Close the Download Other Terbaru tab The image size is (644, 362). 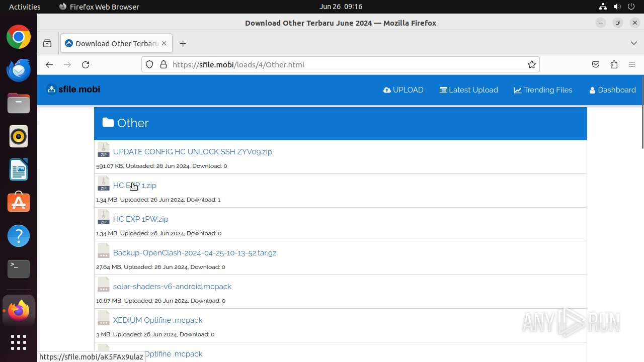coord(164,43)
